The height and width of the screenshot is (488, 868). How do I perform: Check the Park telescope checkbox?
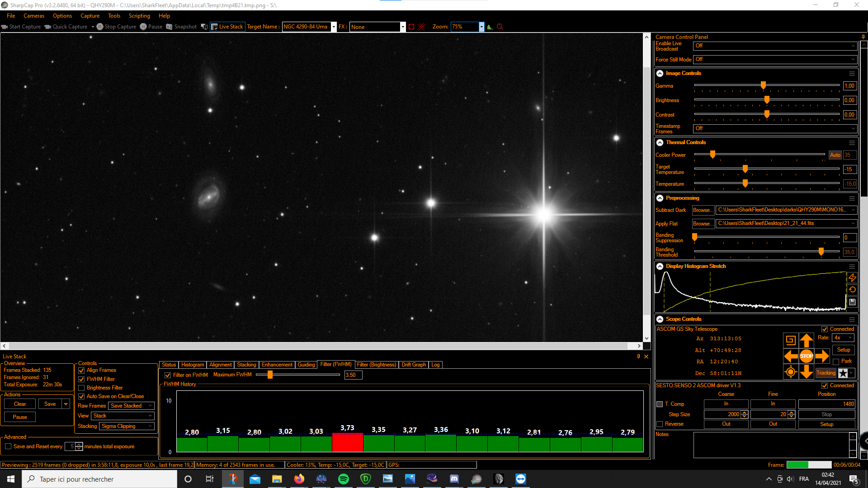(836, 361)
